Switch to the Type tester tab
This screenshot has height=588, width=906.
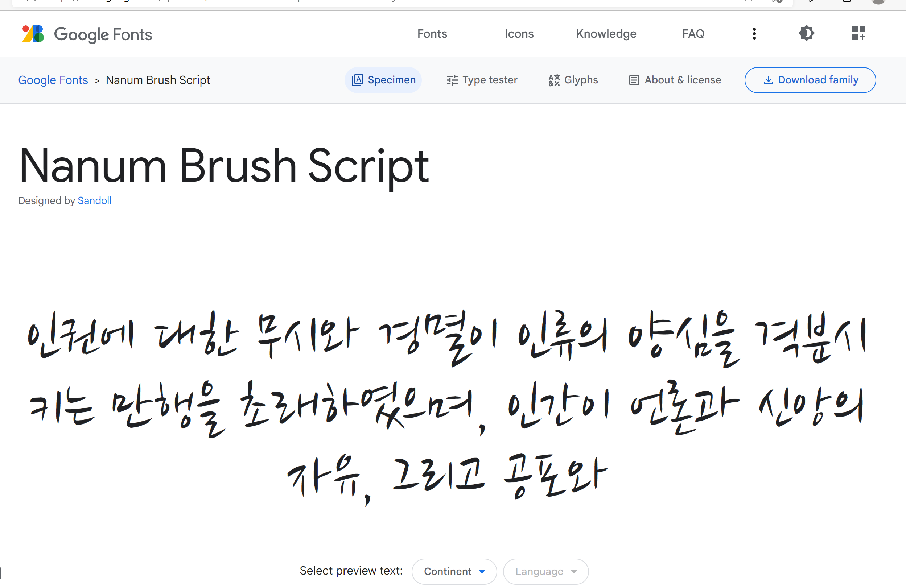[482, 80]
